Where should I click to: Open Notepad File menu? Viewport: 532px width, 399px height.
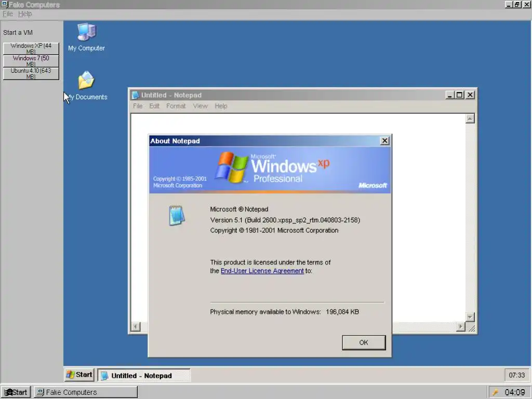[x=138, y=106]
